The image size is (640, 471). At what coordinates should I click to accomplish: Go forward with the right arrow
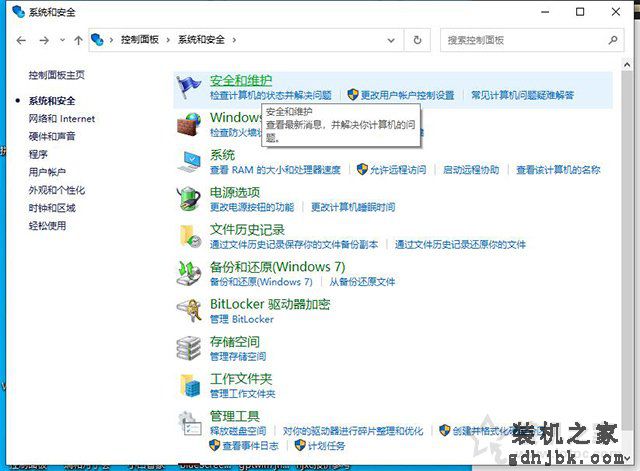44,40
